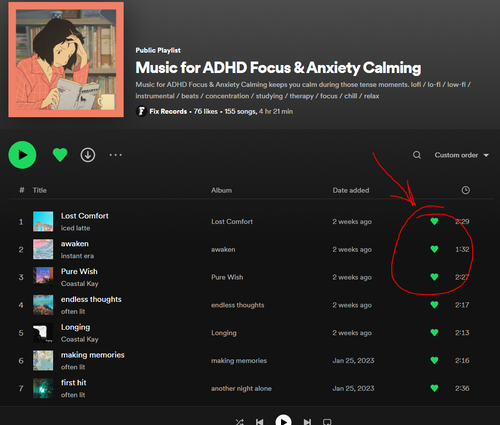Screen dimensions: 500x425
Task: Open the Lost Comfort album link
Action: point(232,221)
